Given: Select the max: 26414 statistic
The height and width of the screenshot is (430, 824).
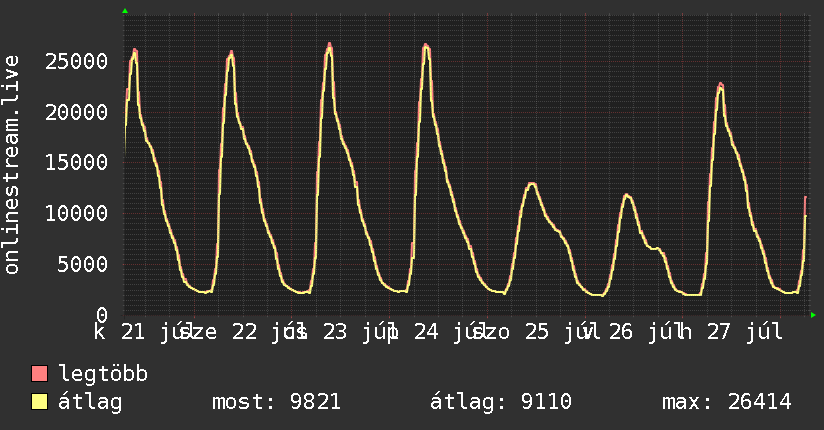Looking at the screenshot, I should pyautogui.click(x=727, y=402).
